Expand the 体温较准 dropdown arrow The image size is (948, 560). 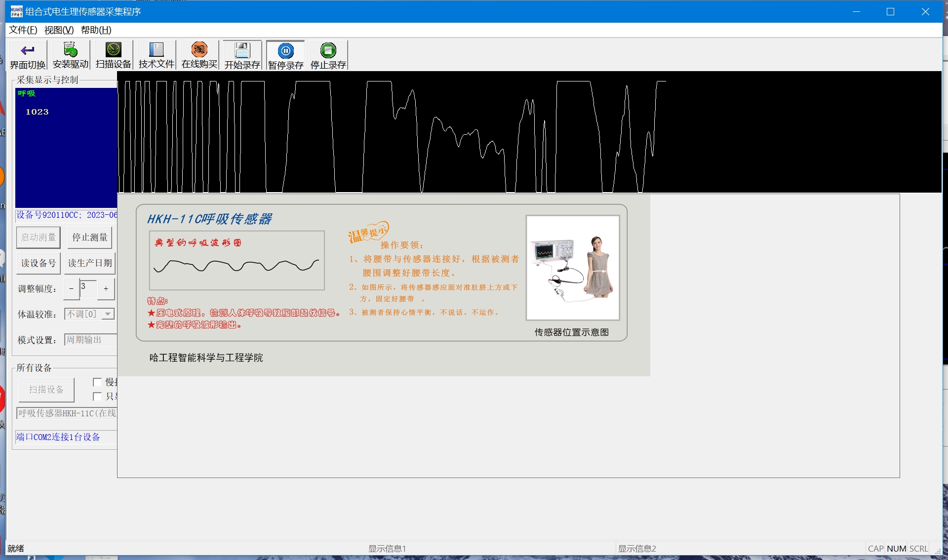108,314
